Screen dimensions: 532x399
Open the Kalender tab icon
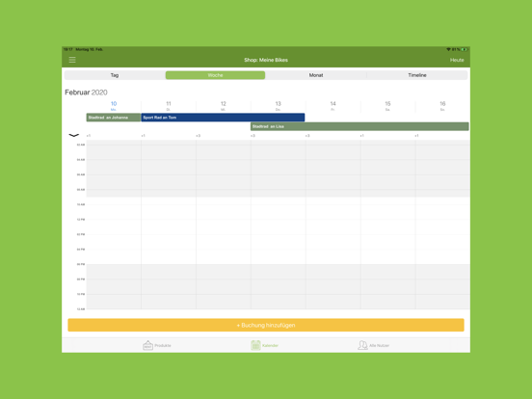255,345
